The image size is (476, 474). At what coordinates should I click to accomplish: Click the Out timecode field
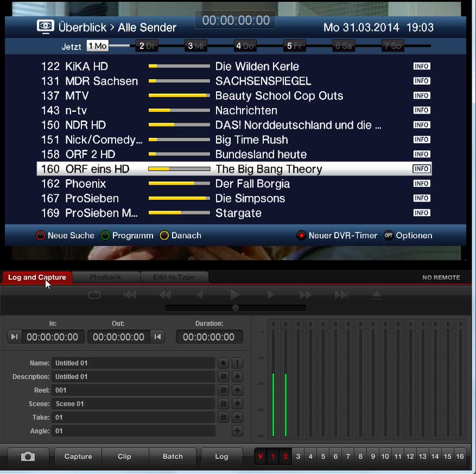[119, 337]
